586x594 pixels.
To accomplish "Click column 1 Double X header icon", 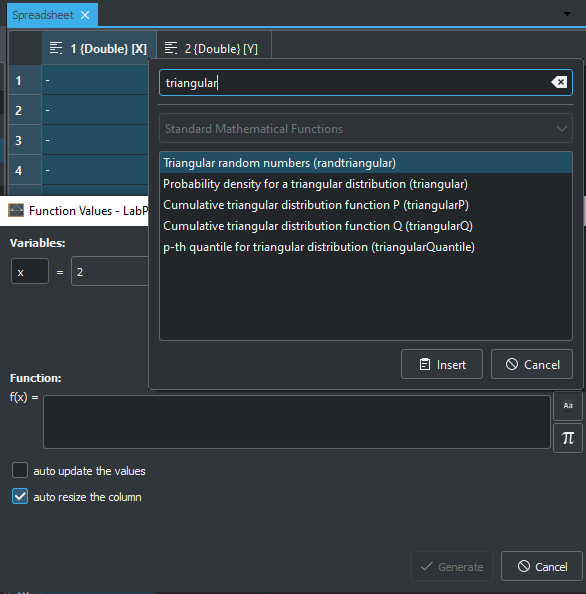I will [56, 48].
